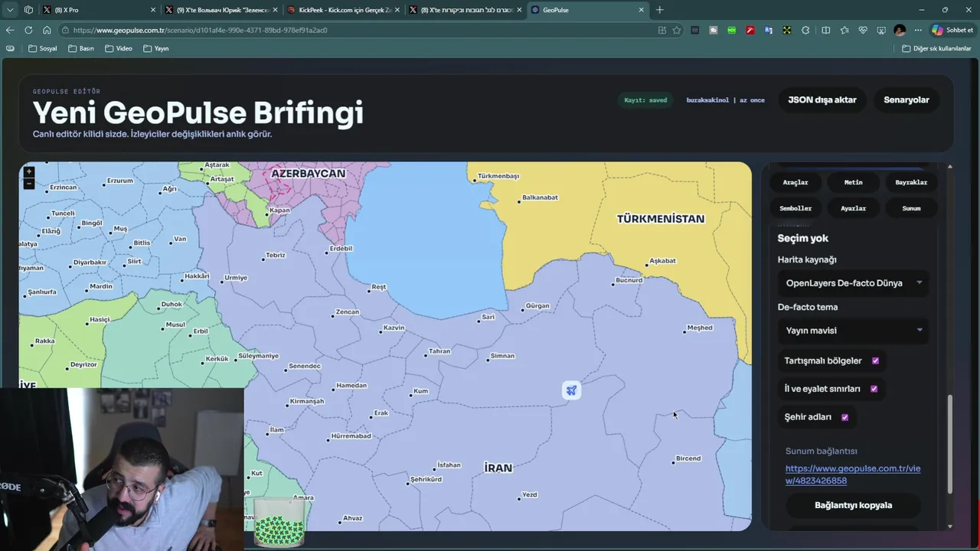Viewport: 980px width, 551px height.
Task: Open the red hammer extension icon
Action: pos(750,30)
